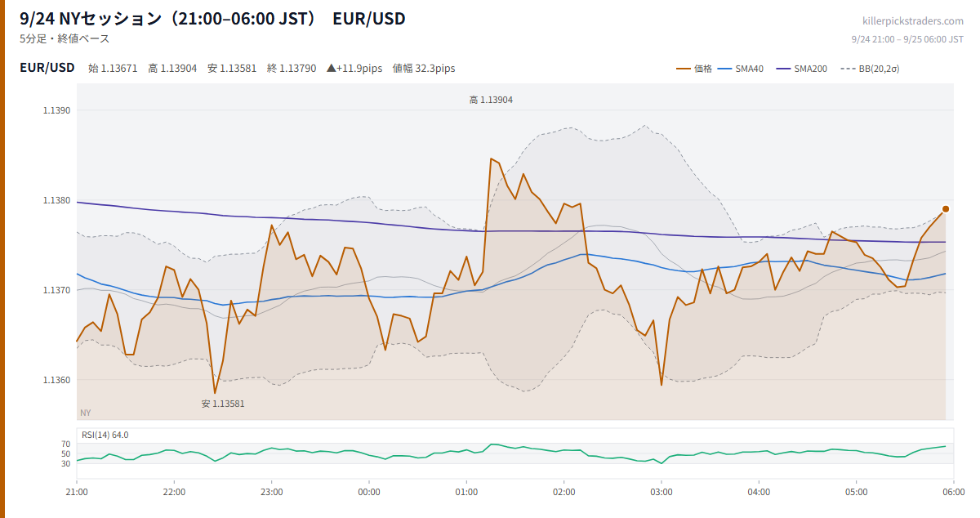
Task: Click the 高 1.13904 value in stats row
Action: pos(172,69)
